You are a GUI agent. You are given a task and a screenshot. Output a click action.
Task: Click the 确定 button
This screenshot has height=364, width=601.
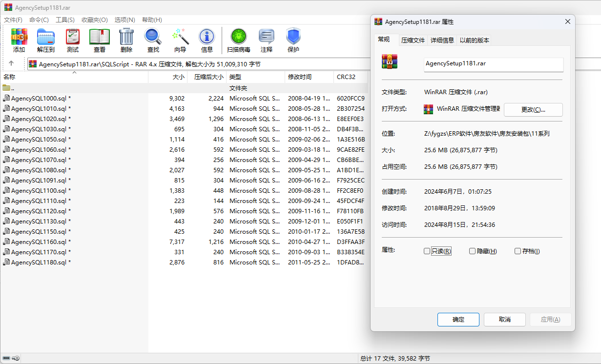coord(458,320)
